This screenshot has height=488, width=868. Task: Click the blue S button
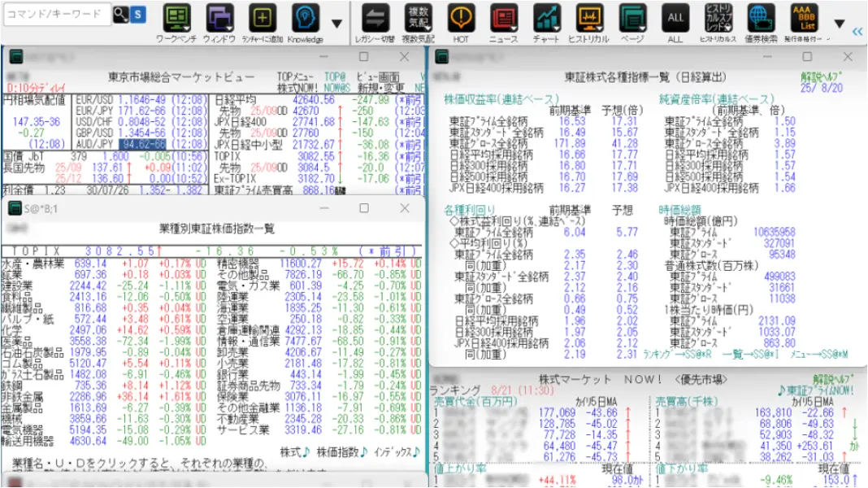coord(138,15)
